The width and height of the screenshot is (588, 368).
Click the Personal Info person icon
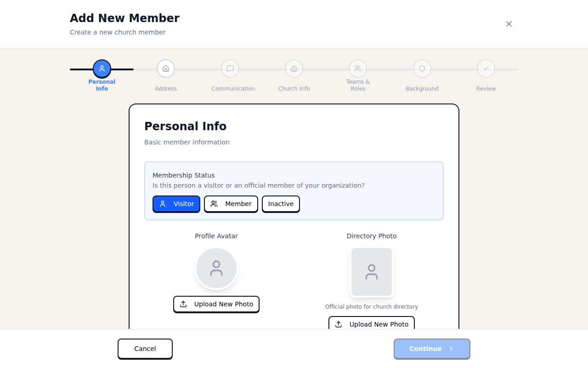click(102, 68)
